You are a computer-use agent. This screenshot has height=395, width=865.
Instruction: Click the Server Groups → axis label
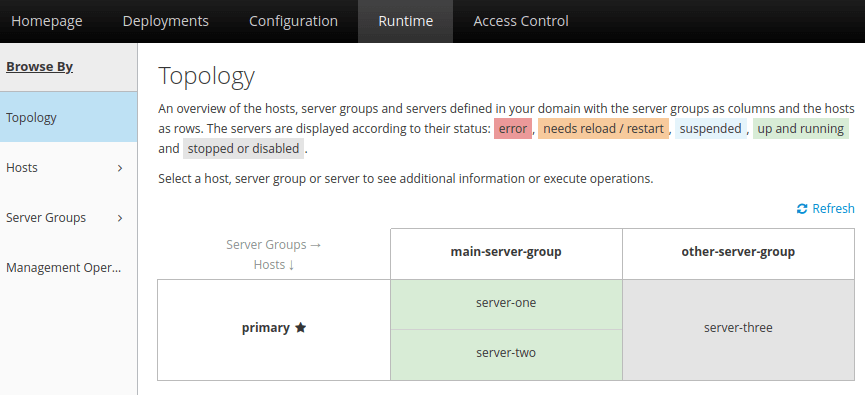(x=274, y=244)
